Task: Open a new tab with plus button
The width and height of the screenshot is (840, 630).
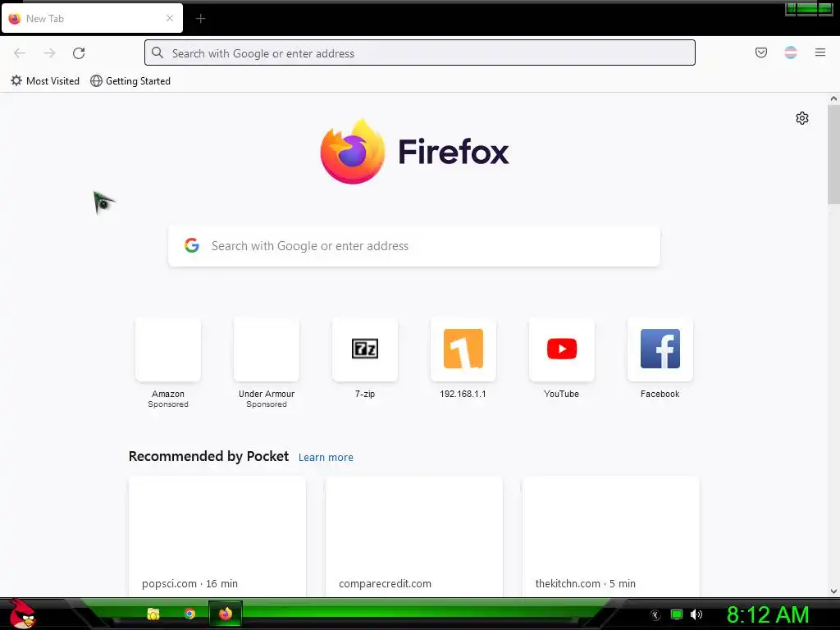Action: click(x=200, y=19)
